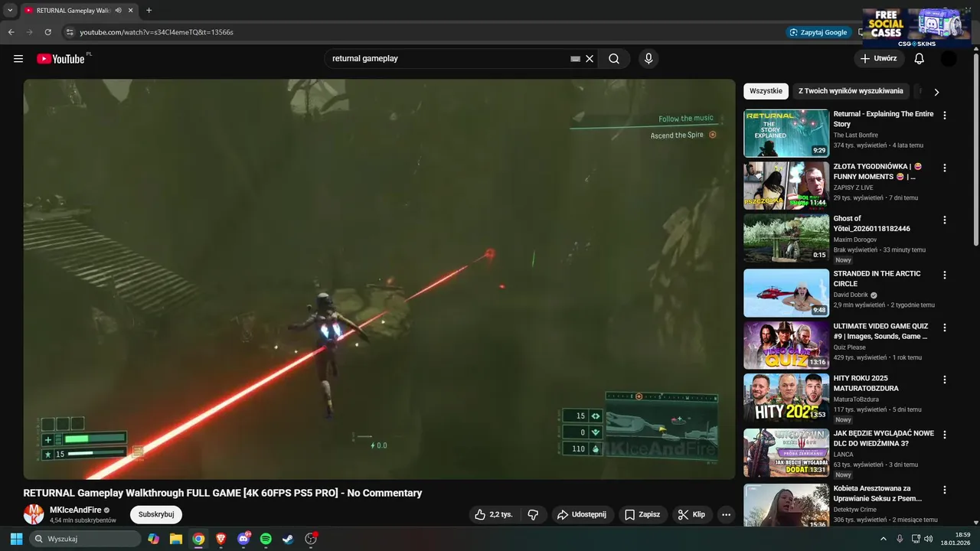Open Steam from taskbar
This screenshot has width=980, height=551.
coord(288,539)
